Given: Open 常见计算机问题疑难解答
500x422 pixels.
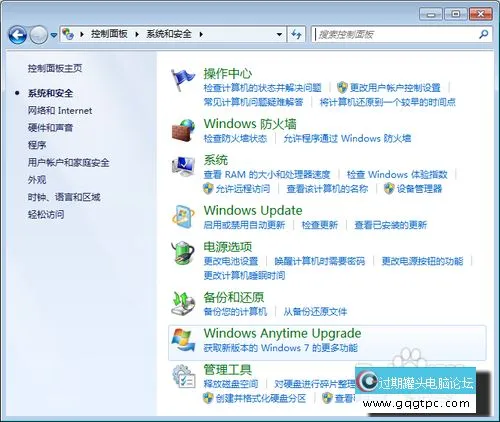Looking at the screenshot, I should click(253, 102).
